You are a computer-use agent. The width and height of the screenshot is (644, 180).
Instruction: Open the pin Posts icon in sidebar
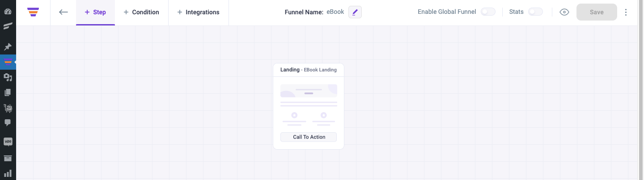click(8, 47)
